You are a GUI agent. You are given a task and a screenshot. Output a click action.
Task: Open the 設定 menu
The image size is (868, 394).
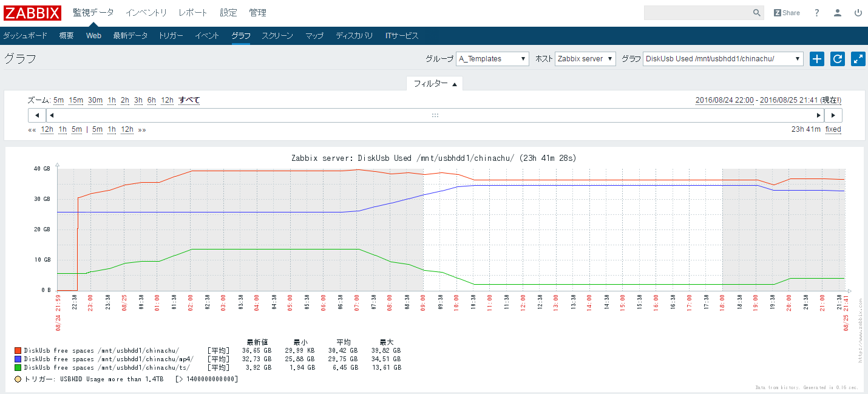[x=228, y=12]
